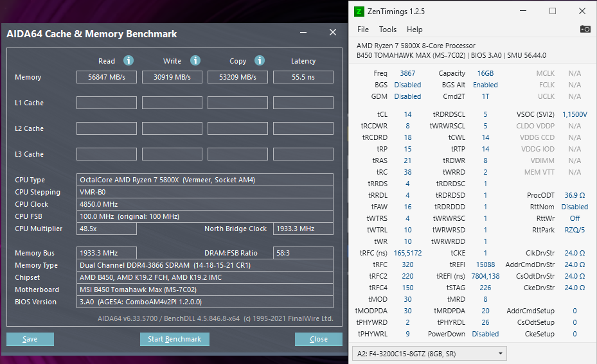Click the RttNom value Disabled
The width and height of the screenshot is (597, 364).
coord(575,207)
